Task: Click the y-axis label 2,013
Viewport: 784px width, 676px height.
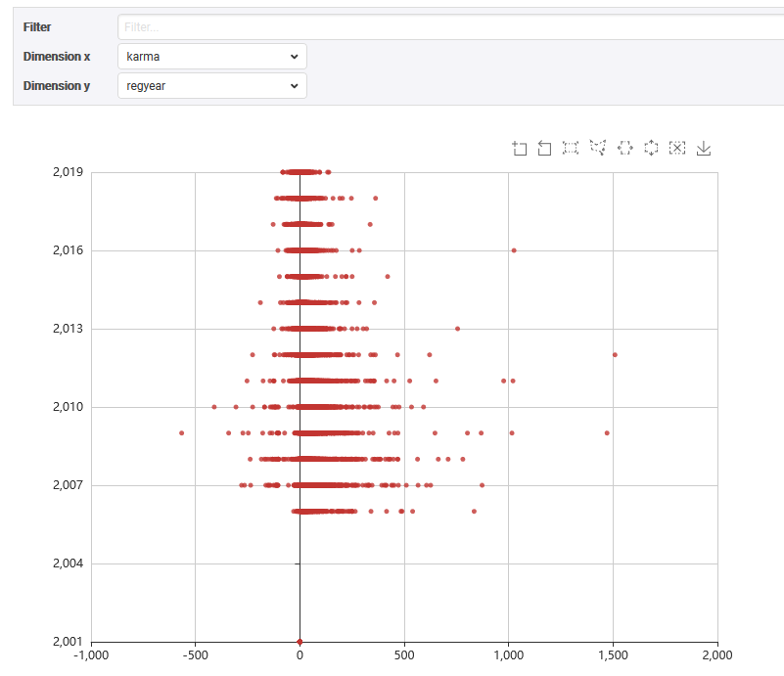Action: pos(68,329)
